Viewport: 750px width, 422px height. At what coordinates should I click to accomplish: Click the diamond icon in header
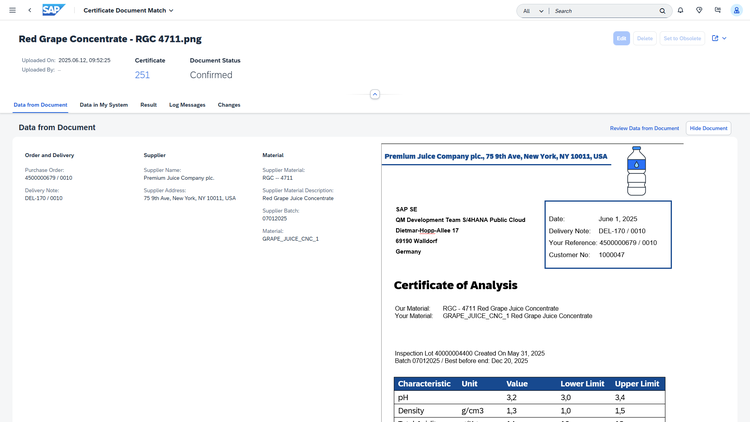pos(699,10)
